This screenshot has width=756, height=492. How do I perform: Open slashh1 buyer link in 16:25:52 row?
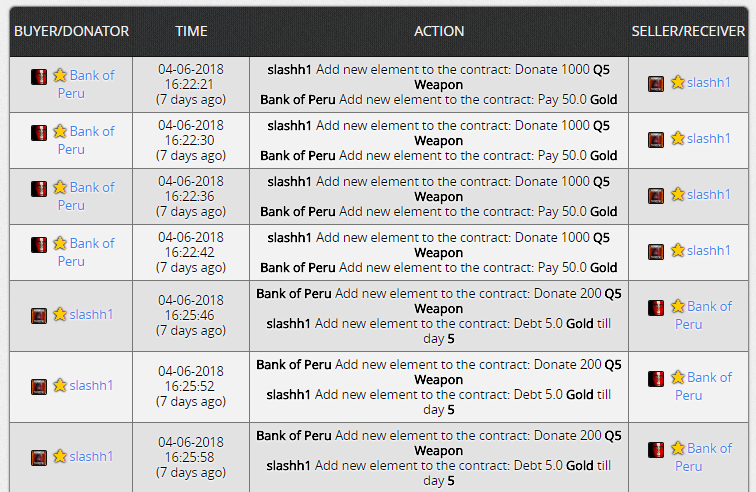point(91,385)
